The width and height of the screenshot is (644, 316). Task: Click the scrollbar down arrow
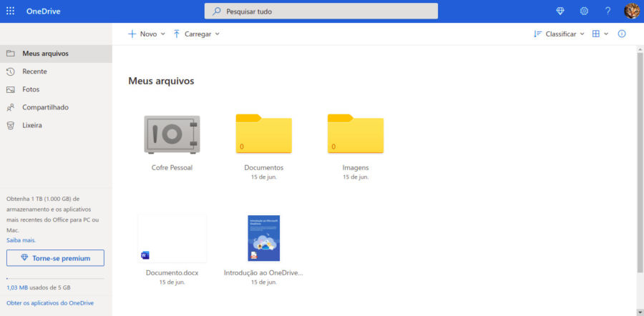tap(640, 312)
